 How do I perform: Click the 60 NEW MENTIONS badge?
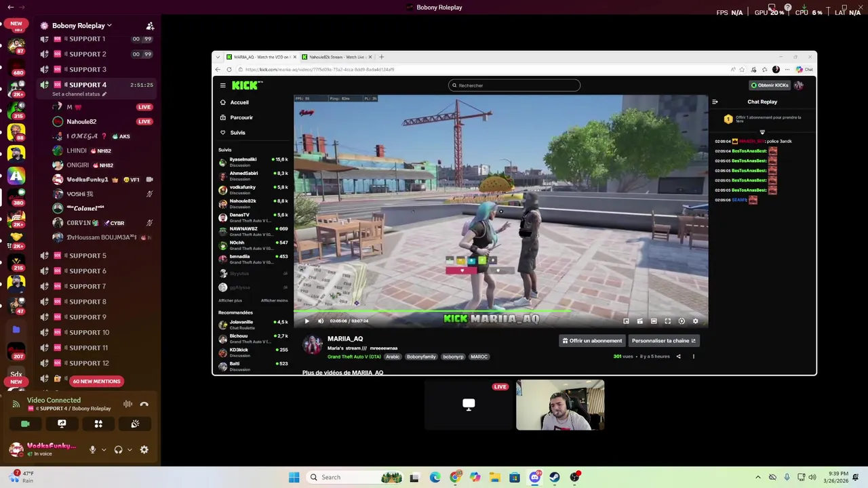click(x=96, y=381)
